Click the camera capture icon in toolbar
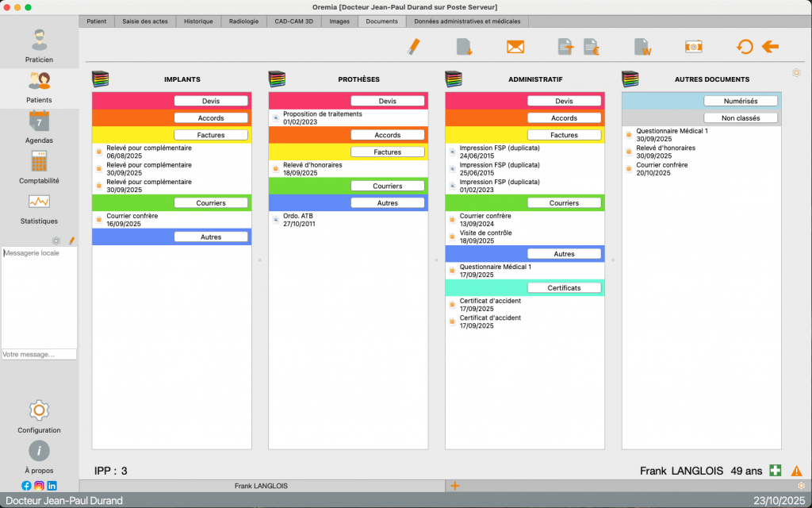 coord(694,47)
